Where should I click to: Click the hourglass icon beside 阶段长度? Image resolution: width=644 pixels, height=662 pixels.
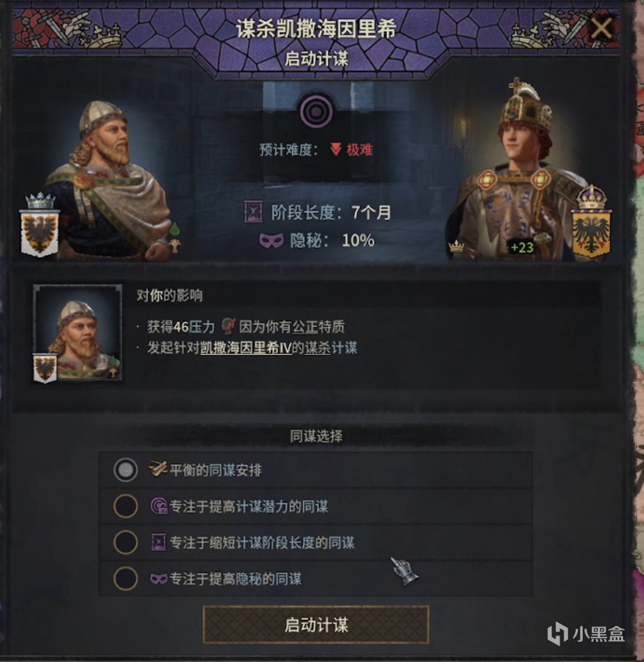253,212
